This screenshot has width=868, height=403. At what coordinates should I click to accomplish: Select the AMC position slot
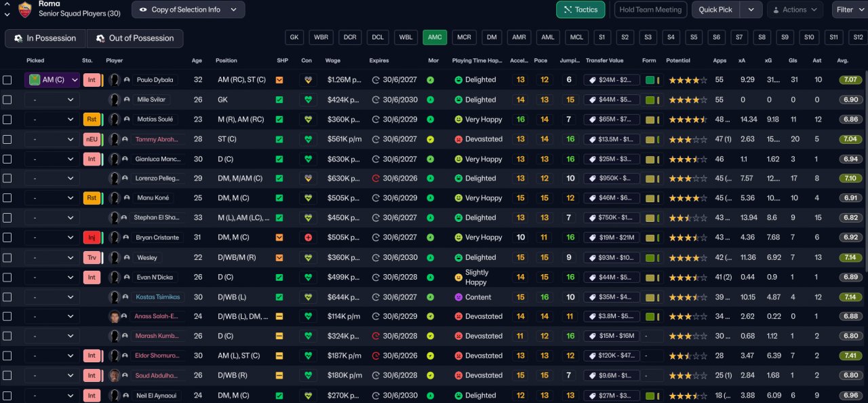tap(435, 37)
